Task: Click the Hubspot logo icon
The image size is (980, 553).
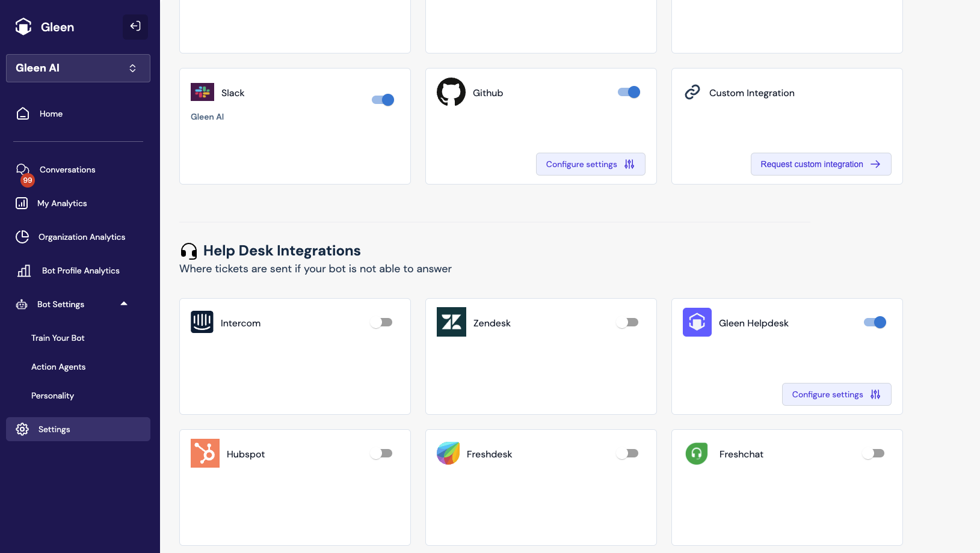Action: click(205, 453)
